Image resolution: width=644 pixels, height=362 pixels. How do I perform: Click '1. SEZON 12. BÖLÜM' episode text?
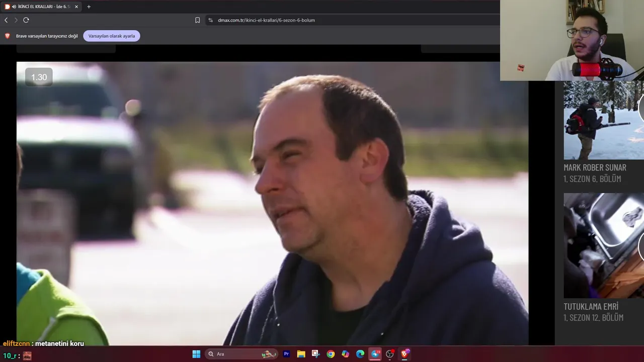(593, 318)
